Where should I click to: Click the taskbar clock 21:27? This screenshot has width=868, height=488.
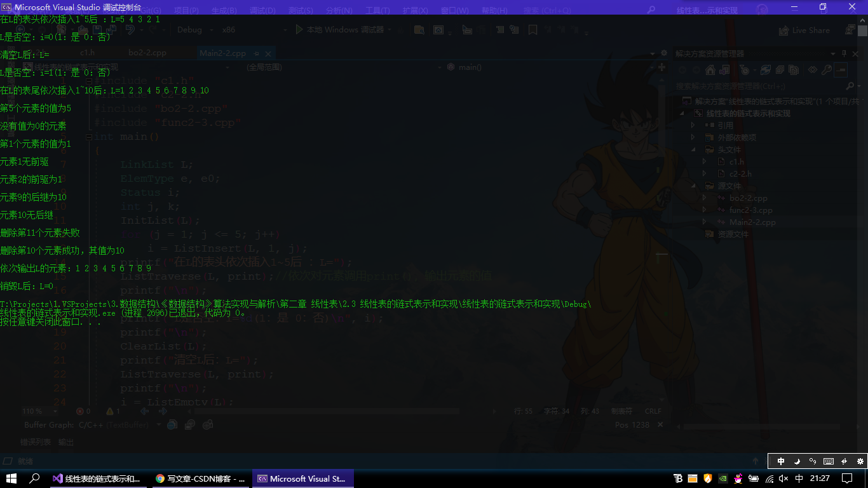(820, 478)
